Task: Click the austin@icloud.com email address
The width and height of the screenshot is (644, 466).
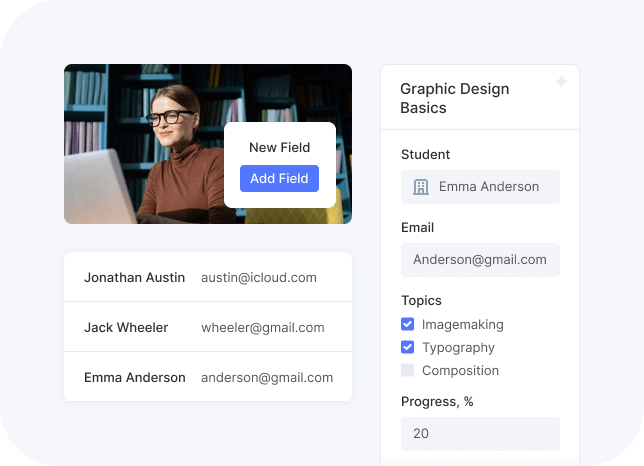Action: tap(258, 277)
